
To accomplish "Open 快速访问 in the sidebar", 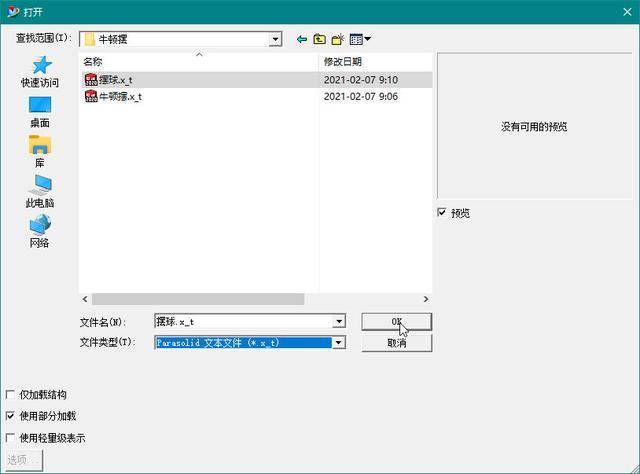I will click(40, 72).
